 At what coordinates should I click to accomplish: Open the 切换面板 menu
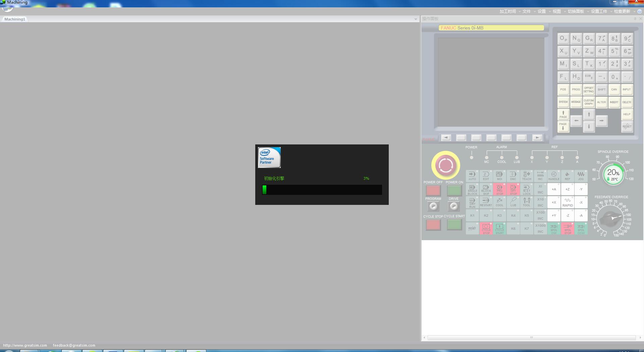click(x=578, y=11)
